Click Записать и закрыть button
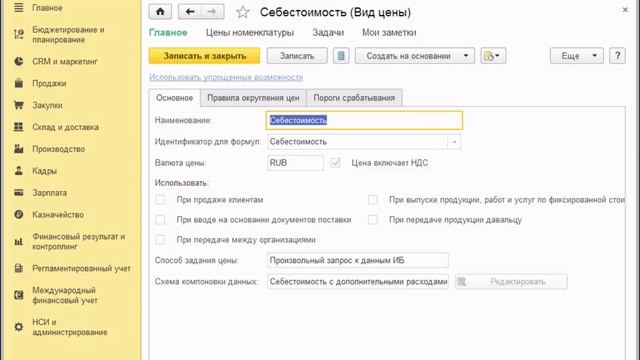The image size is (640, 360). (x=204, y=56)
